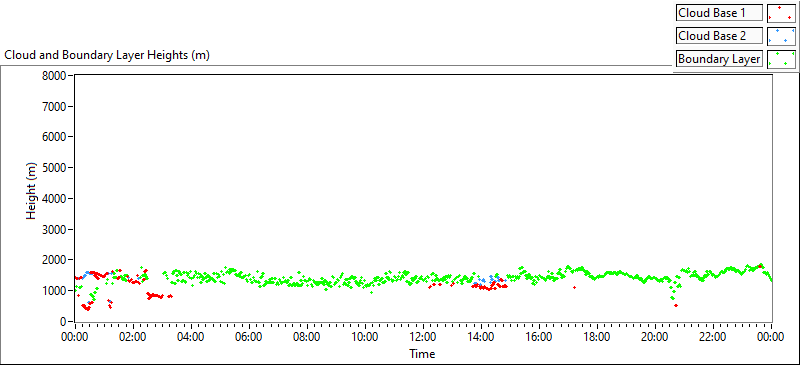Click the 02:00 time axis label

[133, 337]
